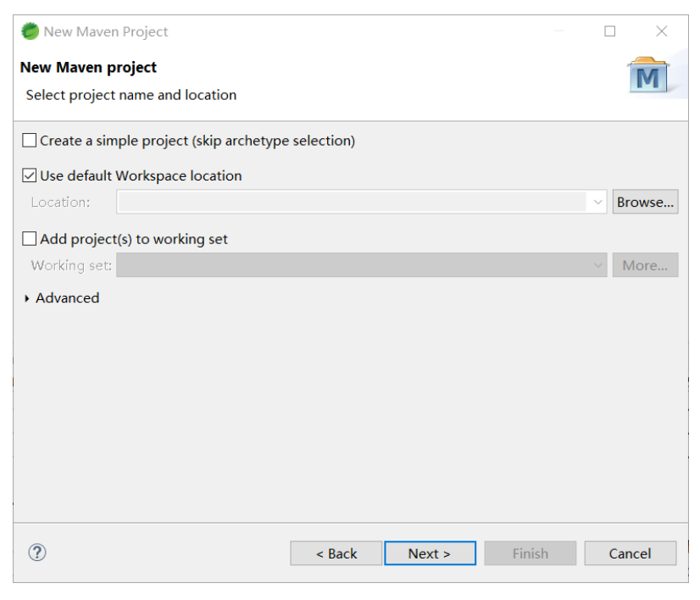Click the 'New Maven project' heading
The height and width of the screenshot is (600, 700).
pos(88,68)
